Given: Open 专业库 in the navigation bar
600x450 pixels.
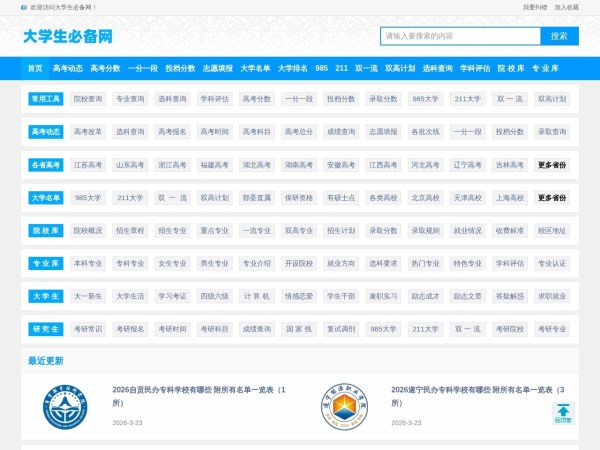Looking at the screenshot, I should tap(546, 68).
